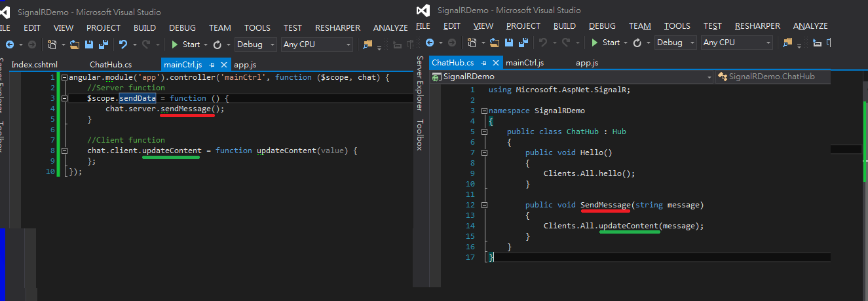Open ANALYZE menu in right window
The width and height of the screenshot is (868, 301).
click(810, 26)
